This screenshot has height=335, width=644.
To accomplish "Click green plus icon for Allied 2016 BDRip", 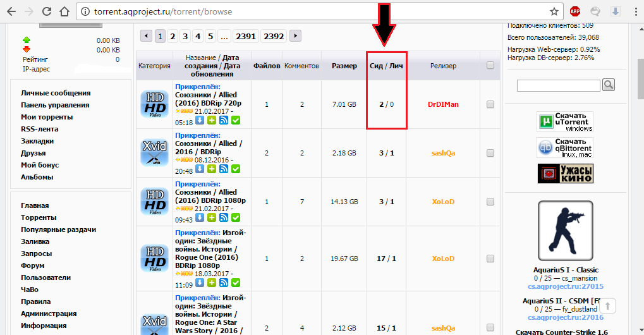I will (212, 169).
